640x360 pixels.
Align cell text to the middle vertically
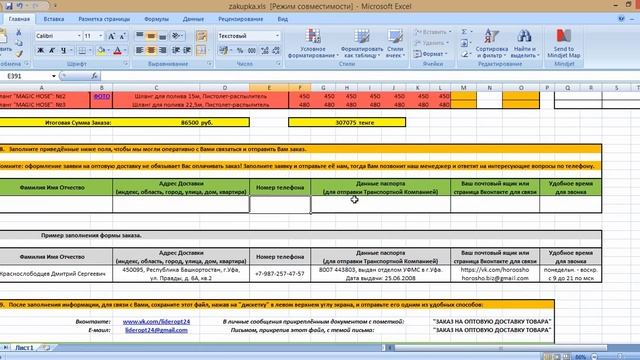[151, 36]
